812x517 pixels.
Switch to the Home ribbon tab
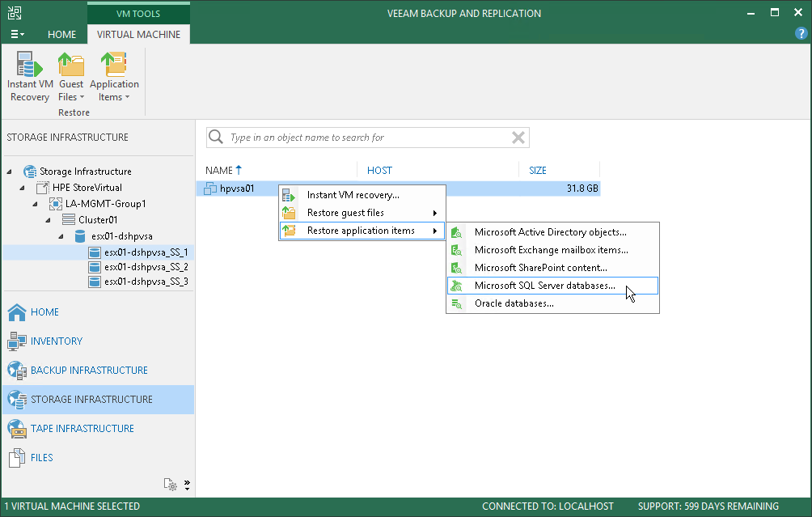point(61,35)
